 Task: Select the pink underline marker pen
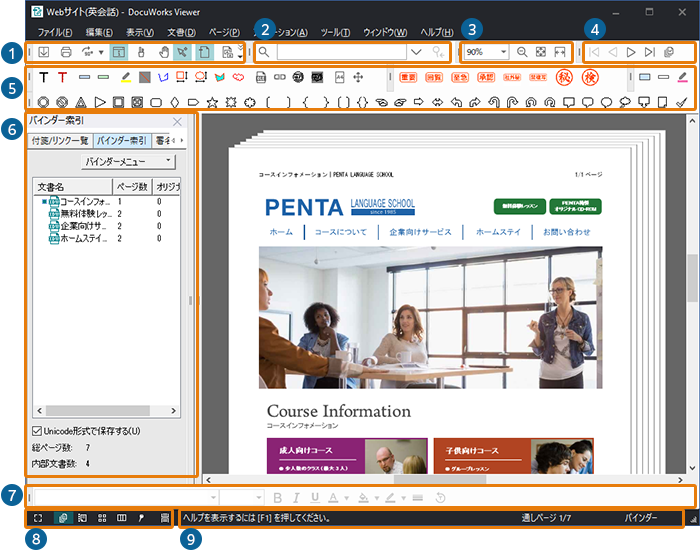(683, 77)
